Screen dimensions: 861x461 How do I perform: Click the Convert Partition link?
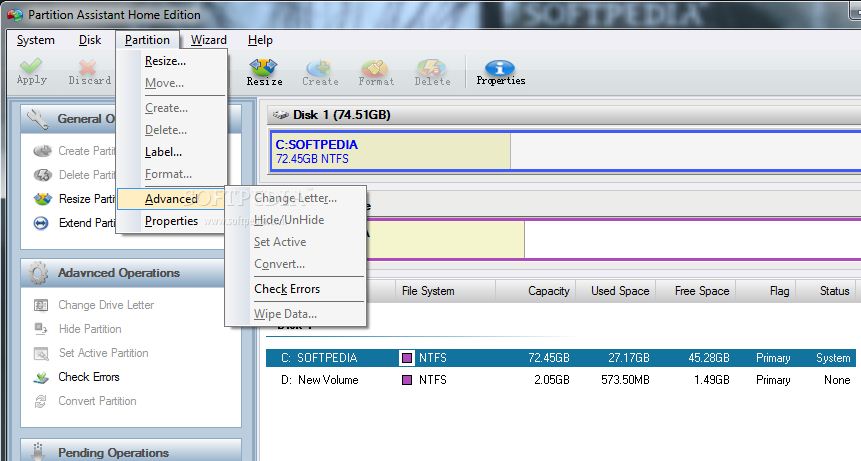click(97, 401)
